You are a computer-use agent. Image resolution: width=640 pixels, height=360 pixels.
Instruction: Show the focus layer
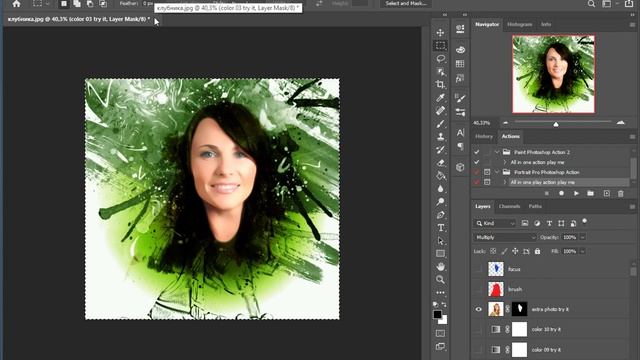pos(478,269)
